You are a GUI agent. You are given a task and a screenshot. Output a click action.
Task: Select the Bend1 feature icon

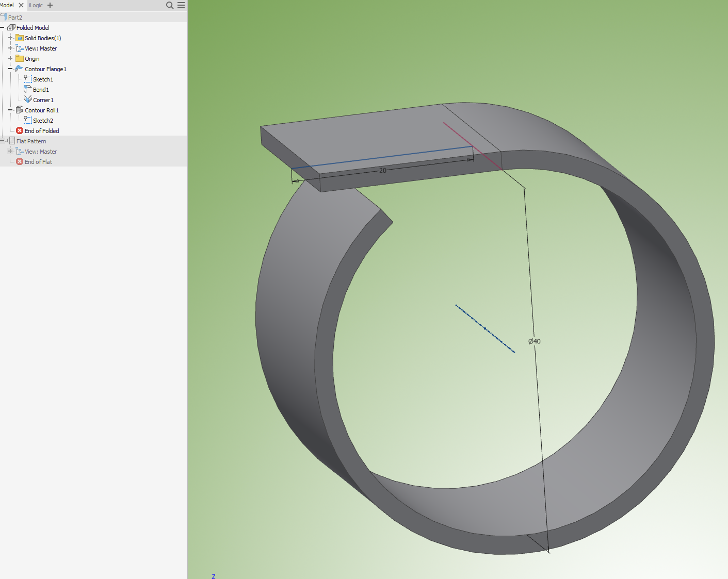(x=28, y=89)
